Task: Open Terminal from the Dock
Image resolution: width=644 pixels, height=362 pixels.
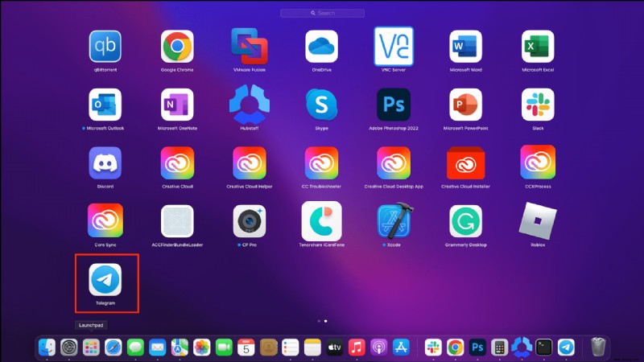Action: [544, 348]
